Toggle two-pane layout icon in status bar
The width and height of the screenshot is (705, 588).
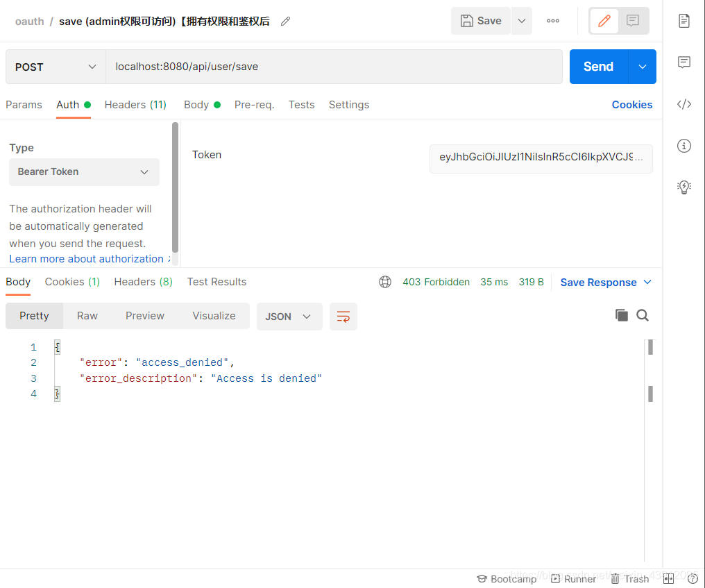coord(669,578)
